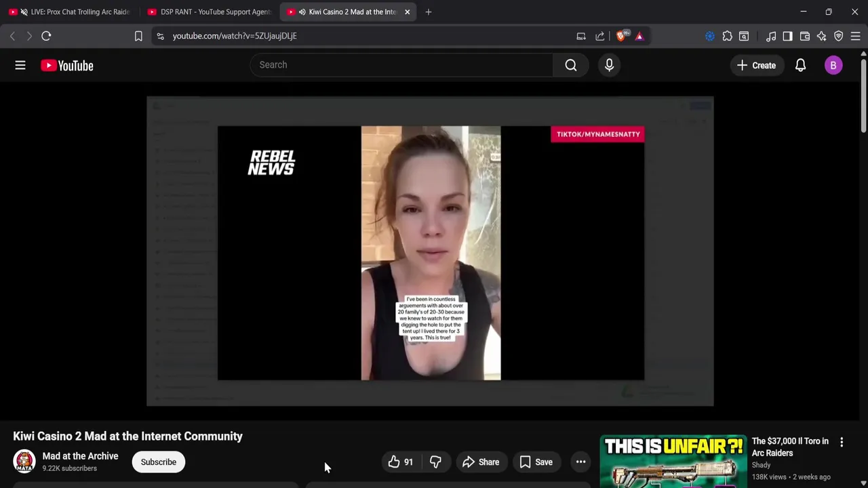868x488 pixels.
Task: Click the YouTube search input field
Action: (401, 65)
